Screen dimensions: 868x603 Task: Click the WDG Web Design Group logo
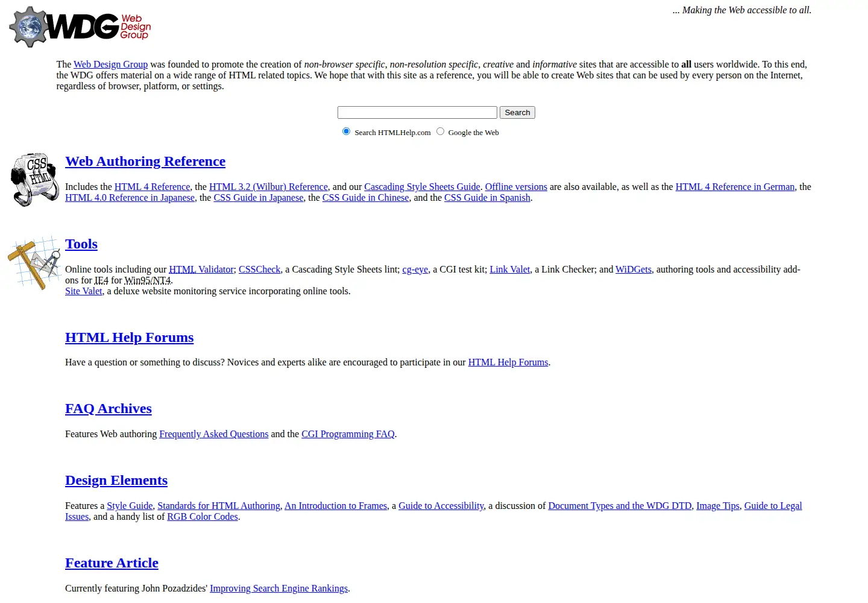coord(80,27)
